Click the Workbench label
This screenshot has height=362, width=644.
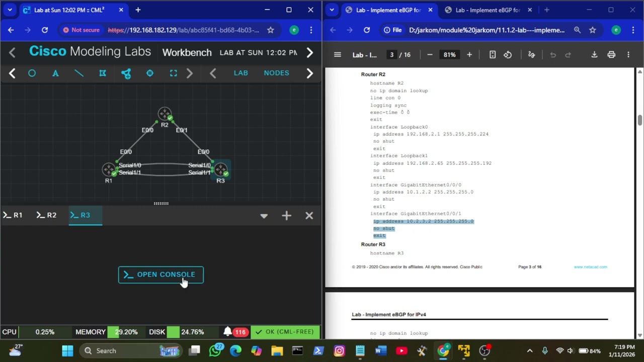pyautogui.click(x=187, y=52)
